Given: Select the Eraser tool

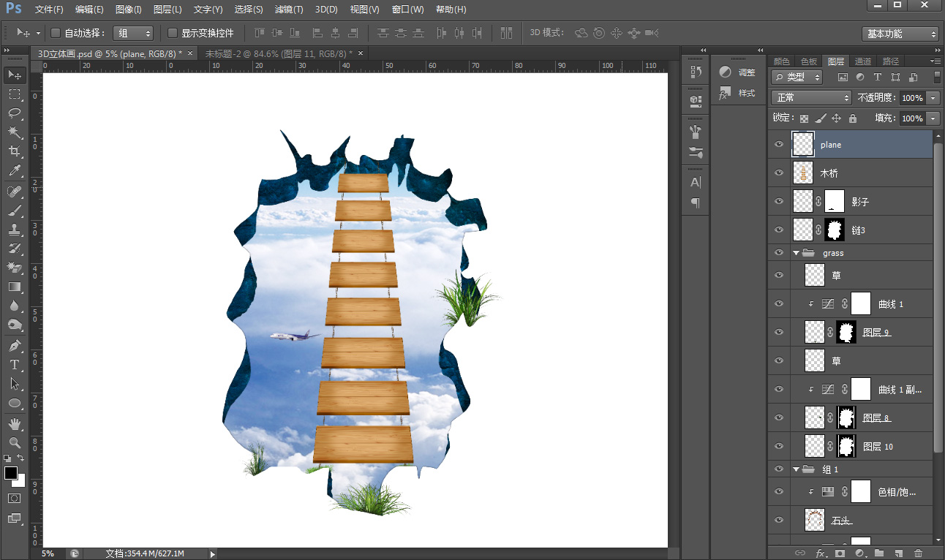Looking at the screenshot, I should pos(15,268).
